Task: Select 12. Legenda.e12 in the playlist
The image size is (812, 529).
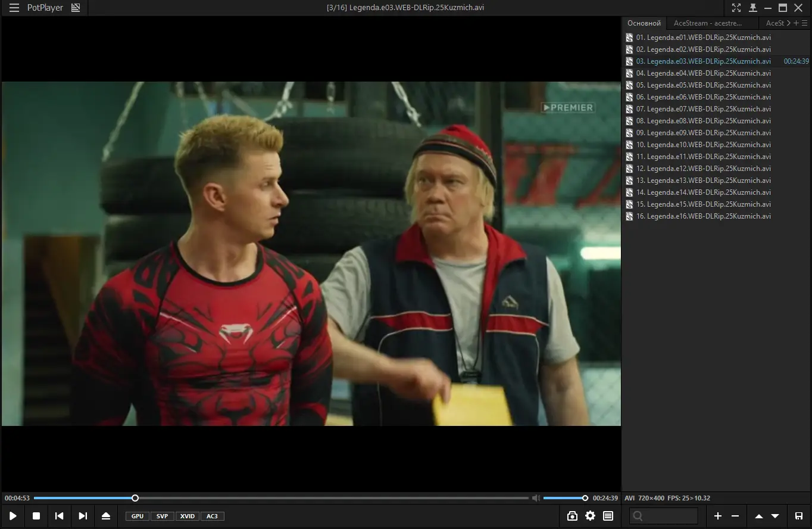Action: point(717,169)
